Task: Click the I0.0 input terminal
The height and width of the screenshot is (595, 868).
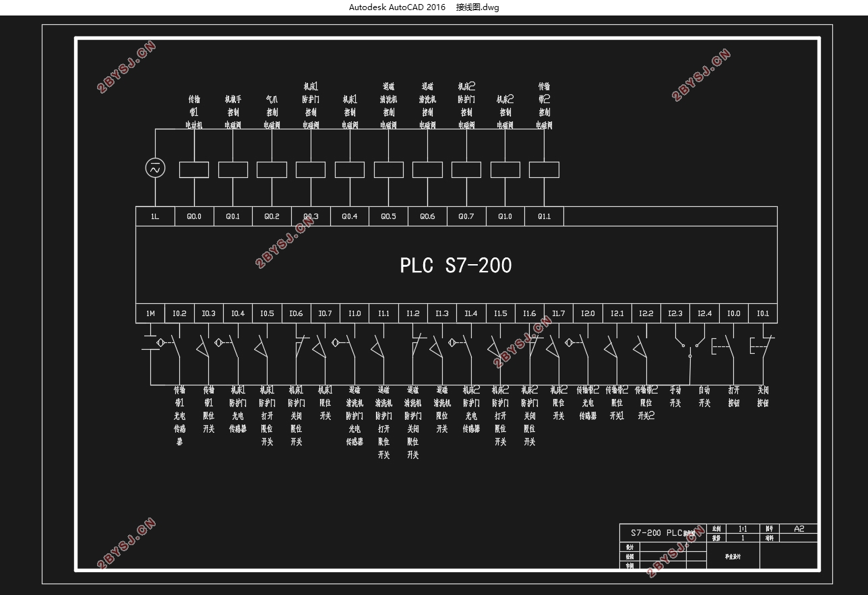Action: 734,313
